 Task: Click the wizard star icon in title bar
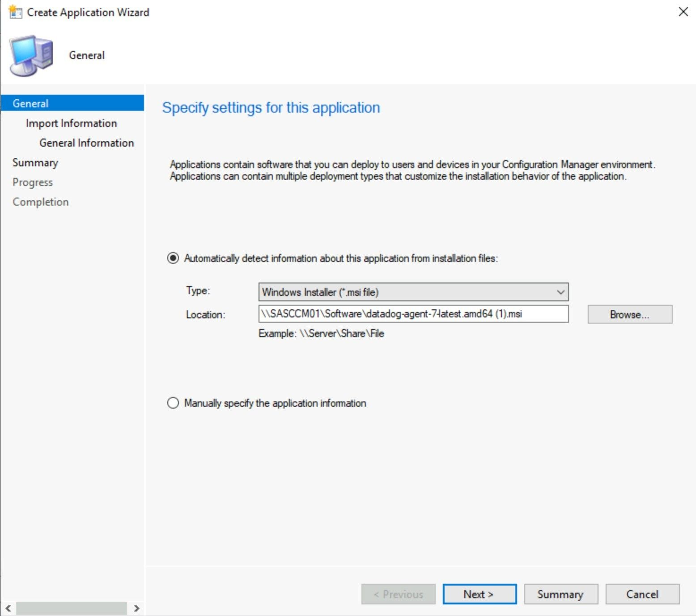tap(15, 12)
